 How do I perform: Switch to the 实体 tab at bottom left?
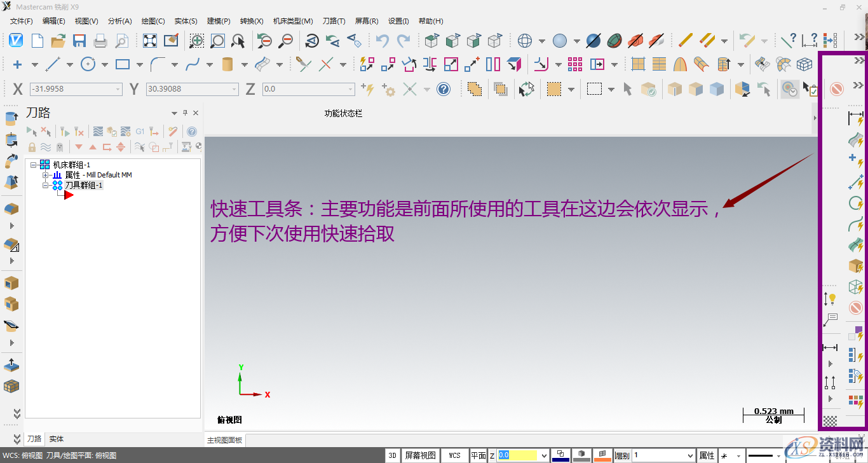coord(56,439)
